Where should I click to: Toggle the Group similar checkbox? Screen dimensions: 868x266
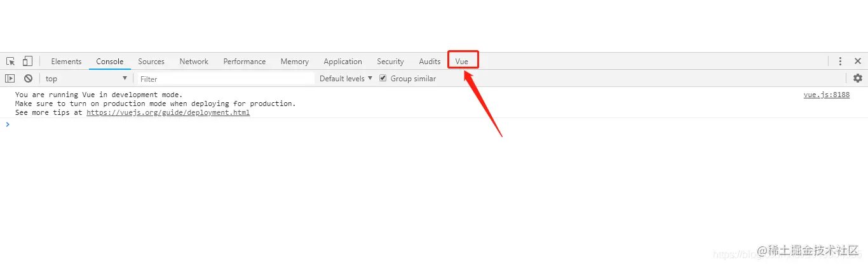pos(383,79)
